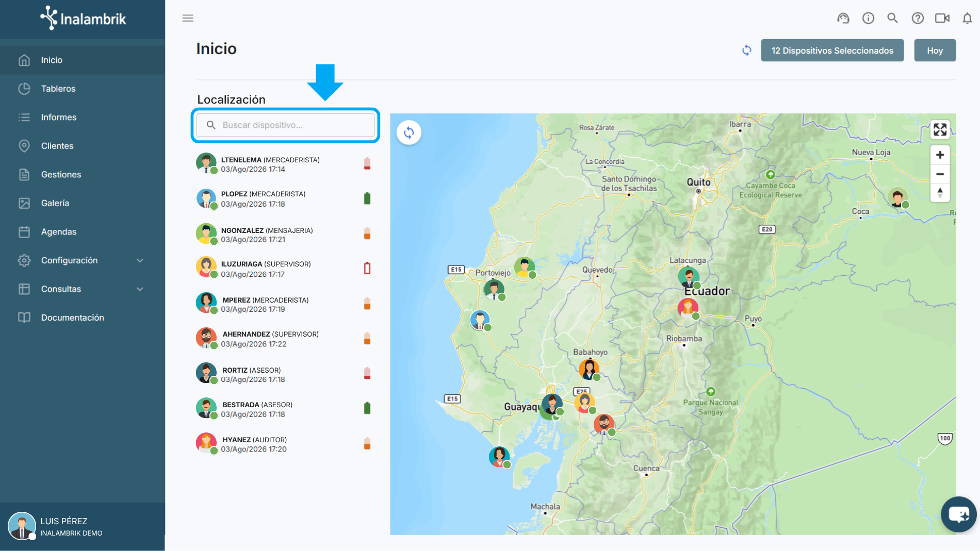Open the notifications bell icon
980x551 pixels.
click(x=967, y=18)
